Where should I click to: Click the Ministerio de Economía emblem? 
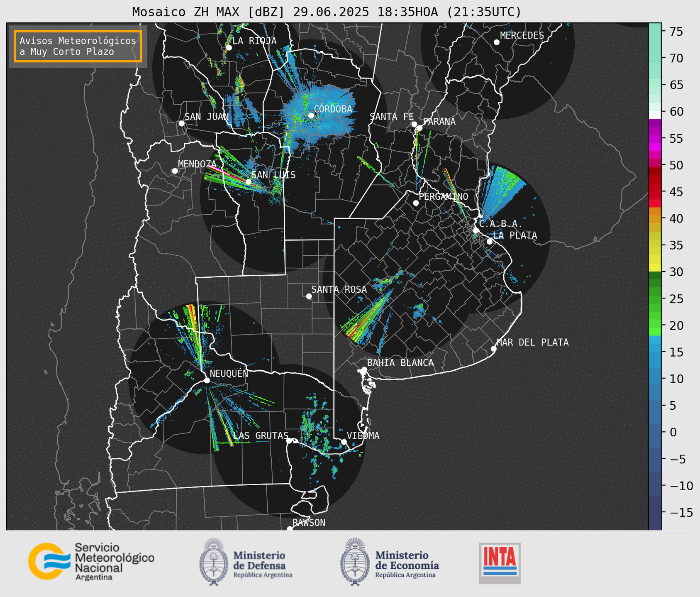pos(355,562)
